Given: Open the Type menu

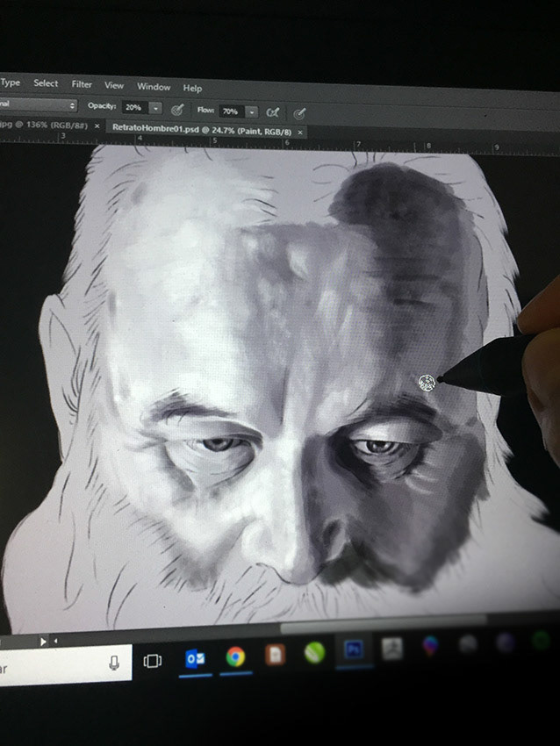Looking at the screenshot, I should (x=11, y=82).
